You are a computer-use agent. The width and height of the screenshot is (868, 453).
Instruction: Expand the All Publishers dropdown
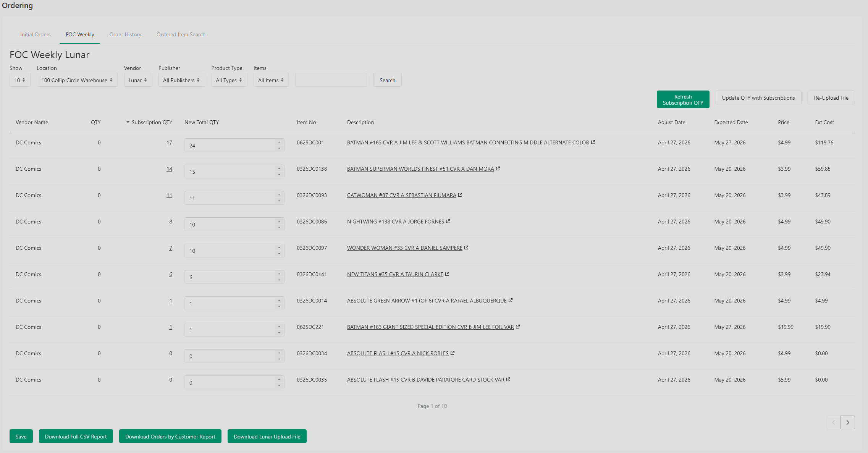tap(181, 80)
